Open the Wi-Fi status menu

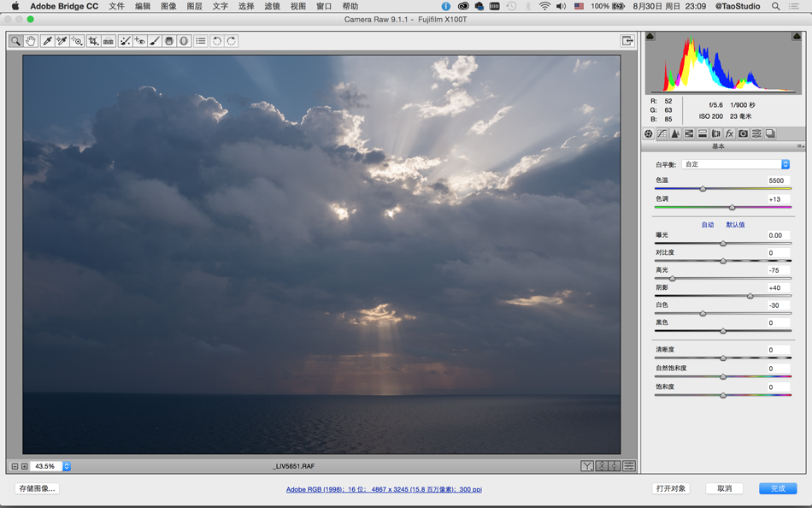tap(544, 6)
